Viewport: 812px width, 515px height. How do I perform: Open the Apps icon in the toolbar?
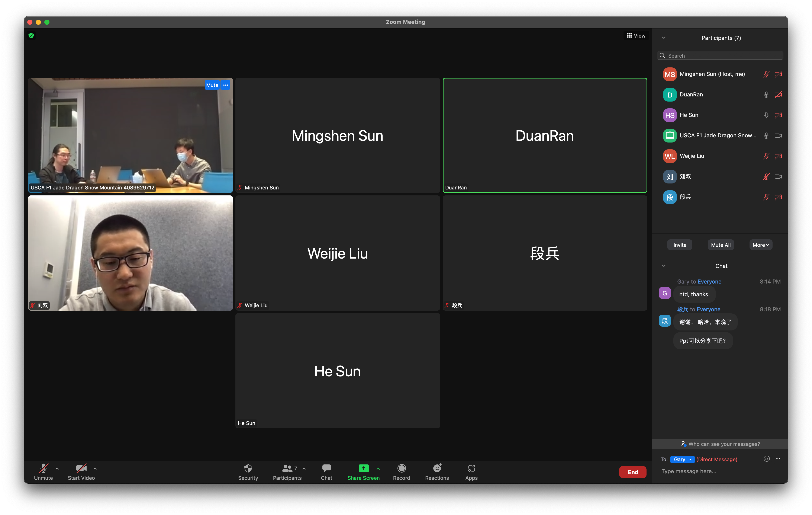coord(471,468)
